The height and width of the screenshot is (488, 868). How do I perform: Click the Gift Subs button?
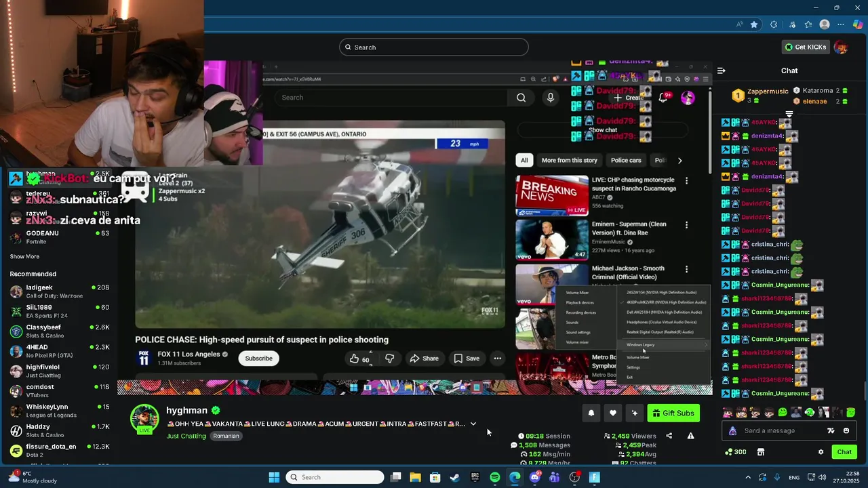pos(673,413)
